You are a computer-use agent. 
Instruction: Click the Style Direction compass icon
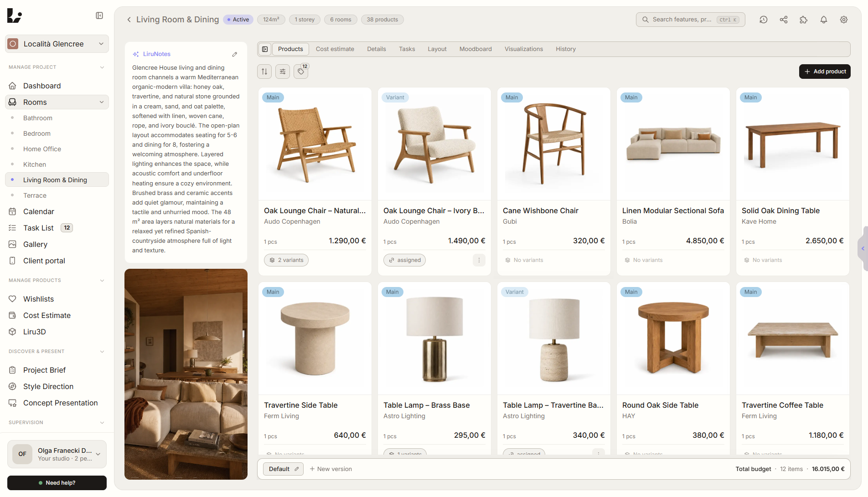tap(12, 386)
